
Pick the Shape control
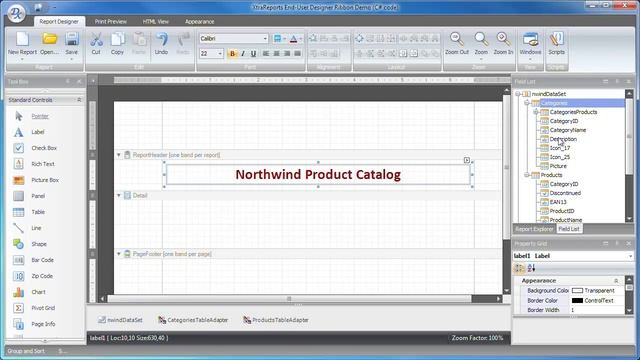tap(39, 244)
